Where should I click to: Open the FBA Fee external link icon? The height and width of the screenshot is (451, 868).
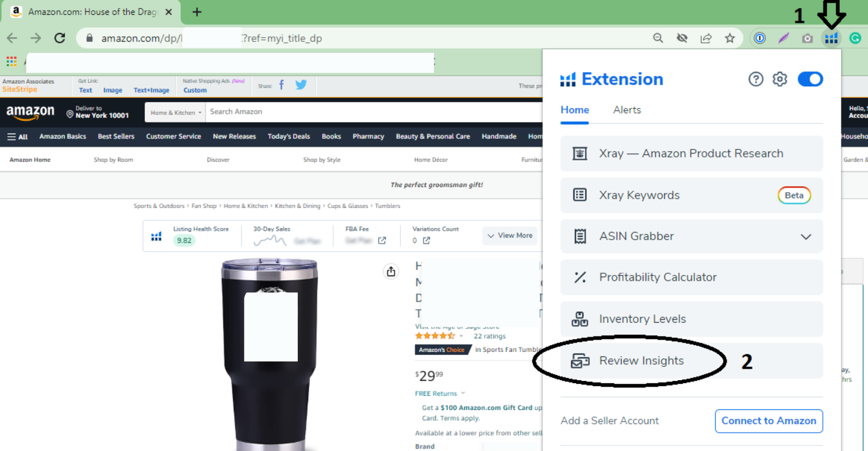point(382,240)
